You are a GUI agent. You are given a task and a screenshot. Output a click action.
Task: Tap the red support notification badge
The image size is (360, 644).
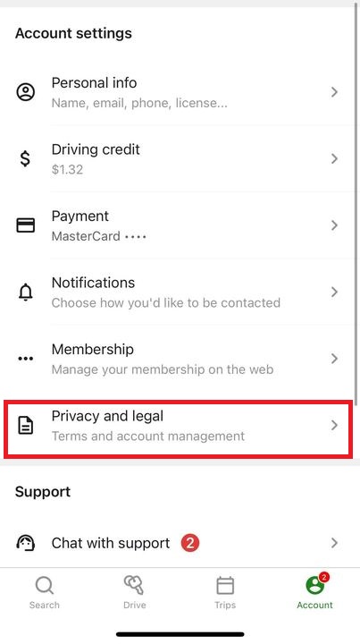click(190, 543)
